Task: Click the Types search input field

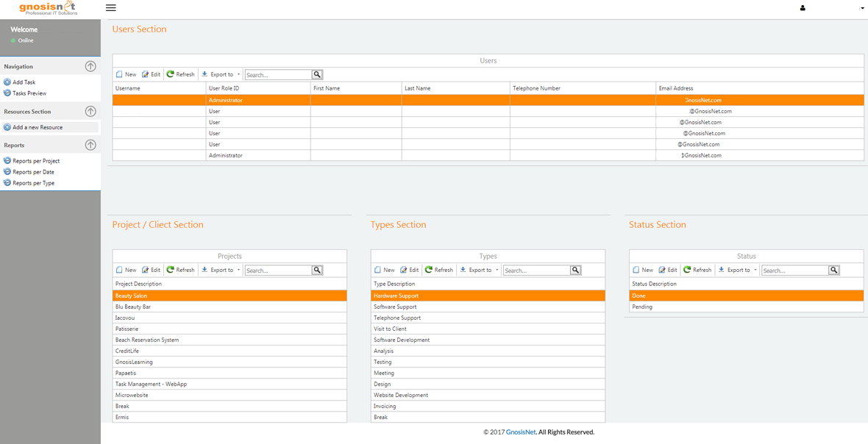Action: pyautogui.click(x=536, y=271)
